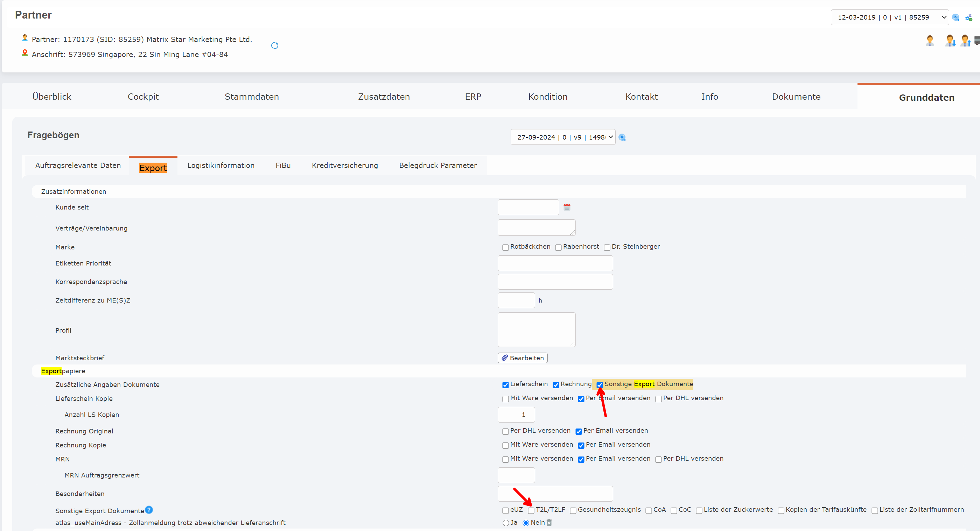Check the T2L/T2LF export document option
The width and height of the screenshot is (980, 531).
[x=531, y=510]
